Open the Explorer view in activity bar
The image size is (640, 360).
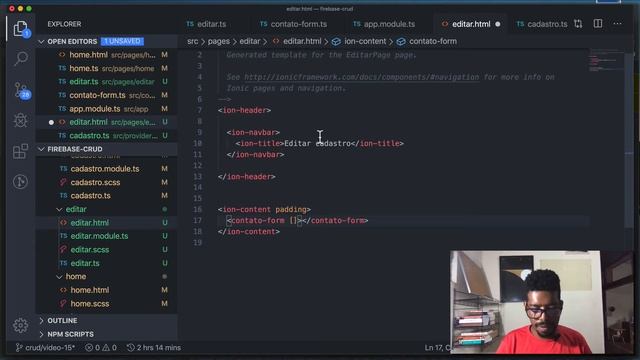[20, 29]
